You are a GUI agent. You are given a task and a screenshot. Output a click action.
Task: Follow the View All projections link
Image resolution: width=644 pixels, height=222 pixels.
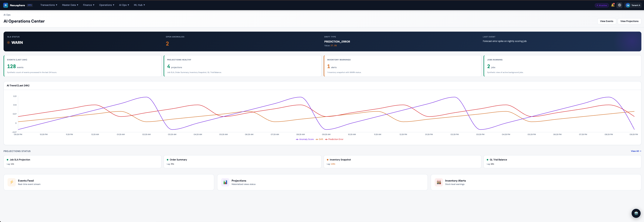click(x=636, y=151)
